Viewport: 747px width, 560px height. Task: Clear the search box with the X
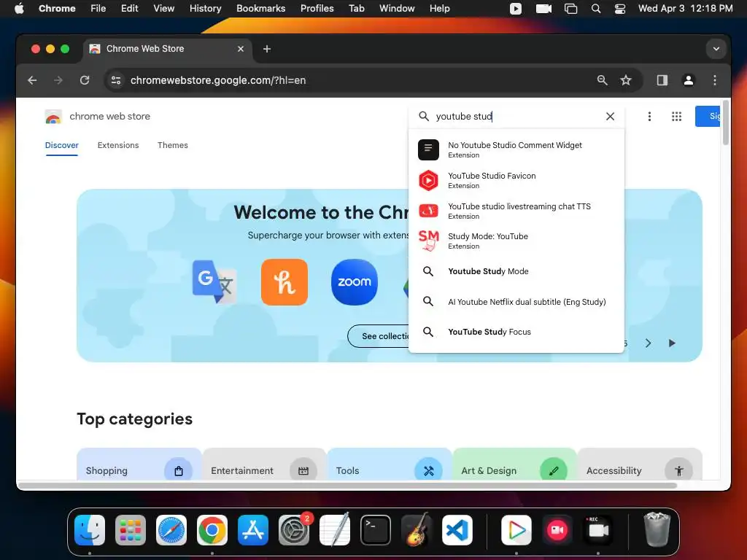pyautogui.click(x=610, y=116)
